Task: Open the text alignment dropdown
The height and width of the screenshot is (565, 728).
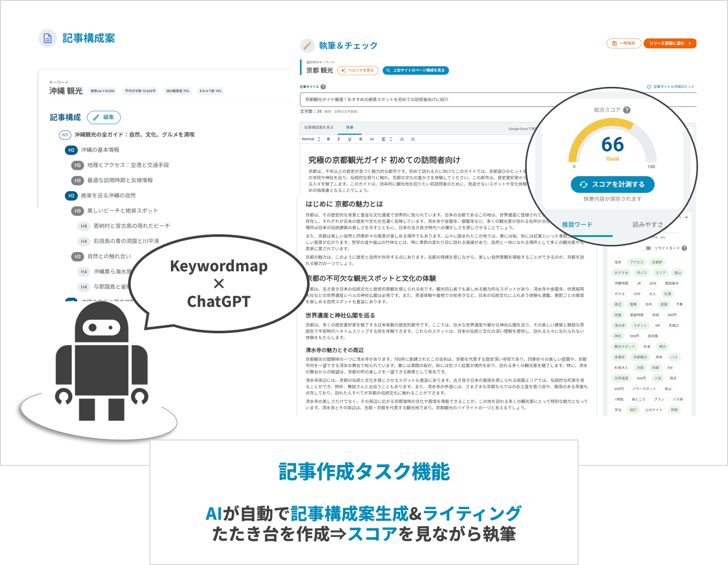Action: click(x=387, y=139)
